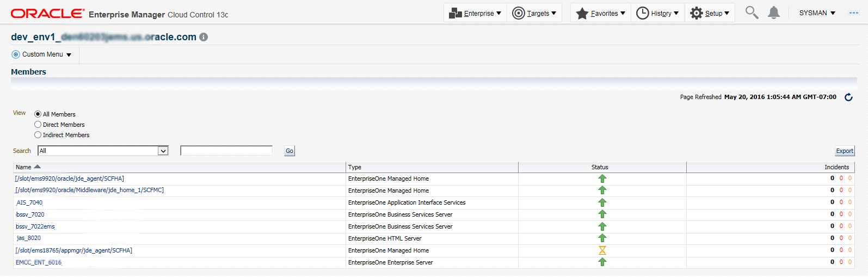868x277 pixels.
Task: Click the incidents count for AIS_7040
Action: tap(832, 202)
